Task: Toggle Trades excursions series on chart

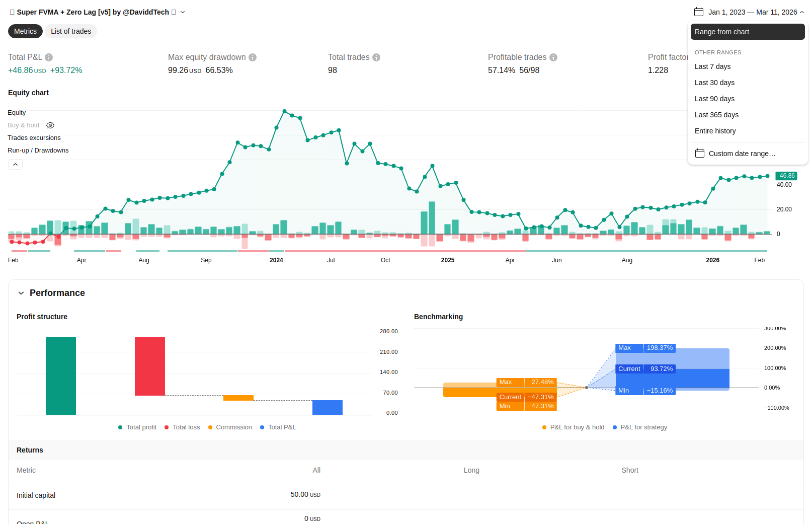Action: coord(34,138)
